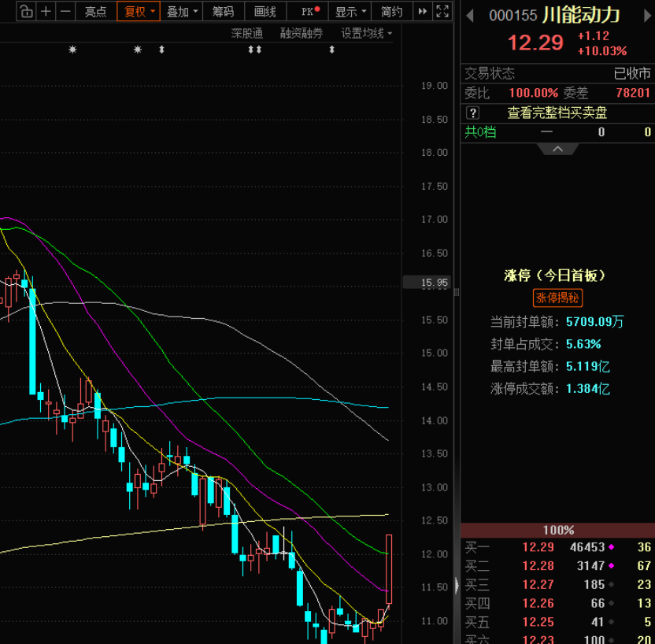
Task: Click gray diamond on 买五 row
Action: [612, 622]
